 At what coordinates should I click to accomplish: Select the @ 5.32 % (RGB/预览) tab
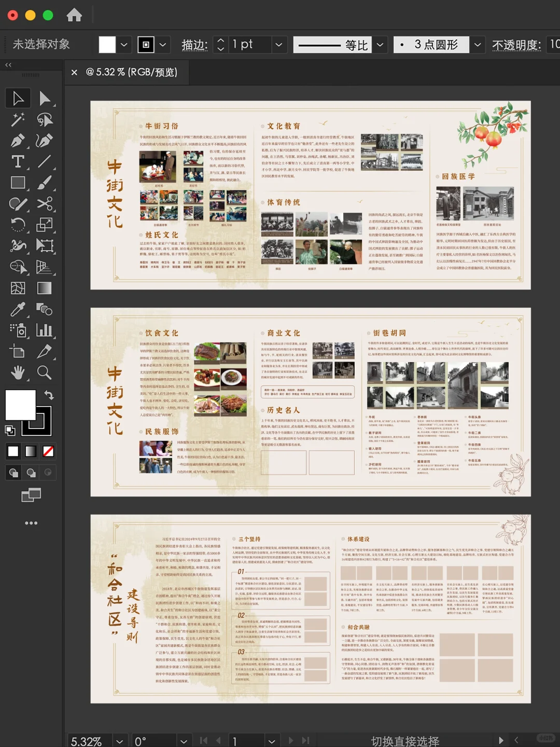pyautogui.click(x=131, y=72)
